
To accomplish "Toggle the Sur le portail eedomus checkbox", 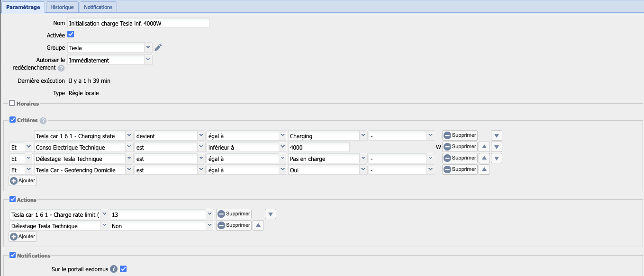I will pyautogui.click(x=123, y=269).
